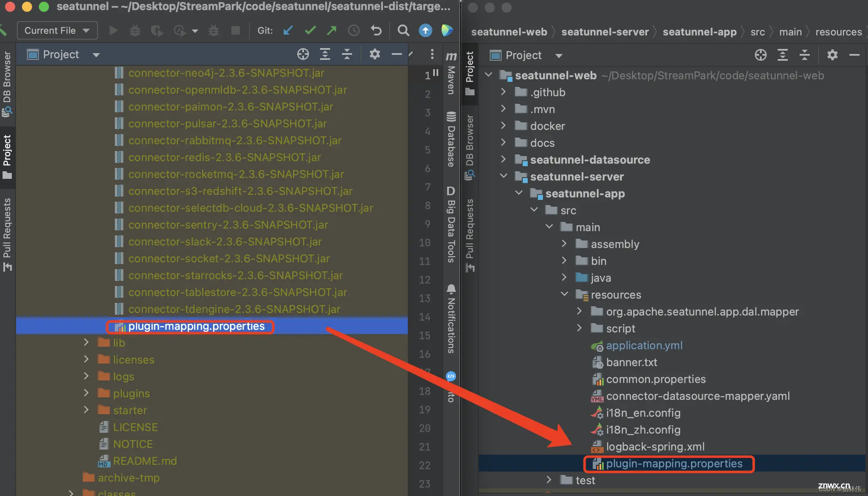The image size is (868, 496).
Task: Open the Project view dropdown in right window
Action: [559, 56]
